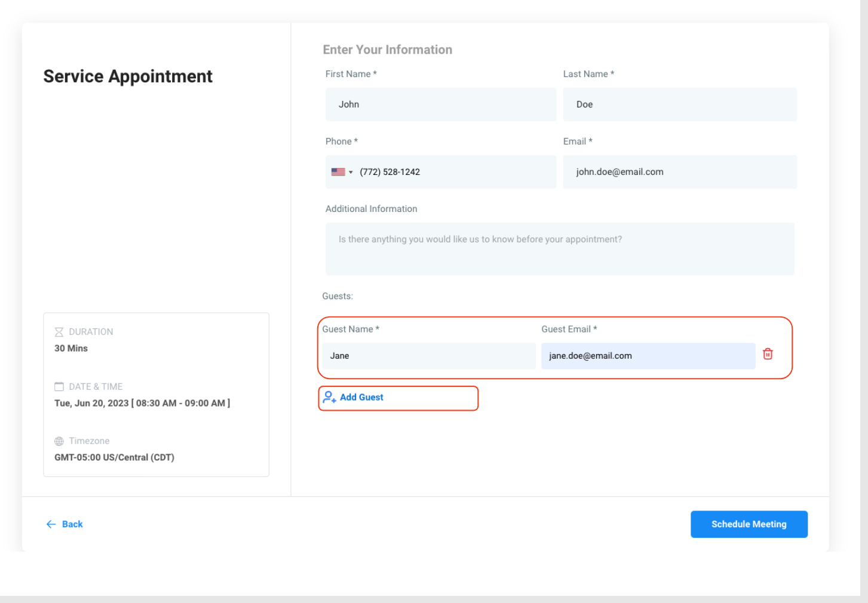The image size is (868, 603).
Task: Click the add-guest person icon
Action: pos(329,397)
